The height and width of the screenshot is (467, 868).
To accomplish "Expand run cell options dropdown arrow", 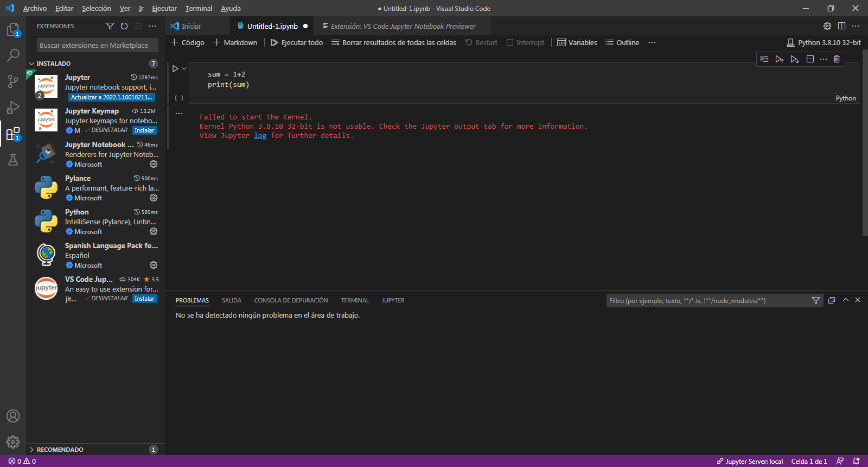I will pyautogui.click(x=184, y=68).
